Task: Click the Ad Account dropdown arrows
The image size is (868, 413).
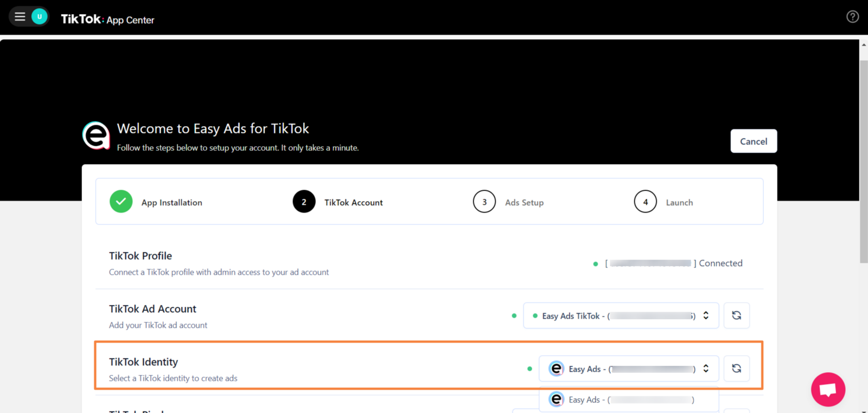Action: (706, 315)
